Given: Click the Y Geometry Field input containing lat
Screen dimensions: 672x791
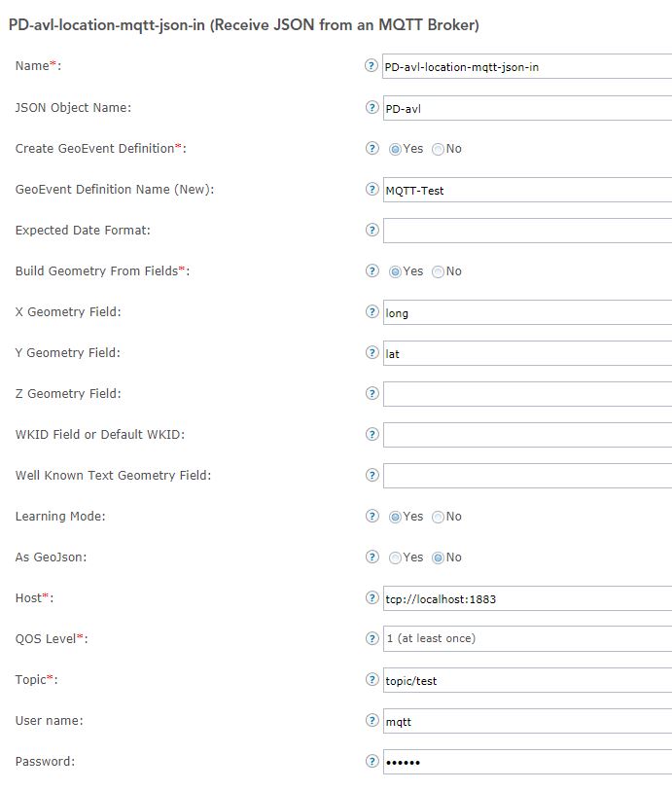Looking at the screenshot, I should pos(527,353).
